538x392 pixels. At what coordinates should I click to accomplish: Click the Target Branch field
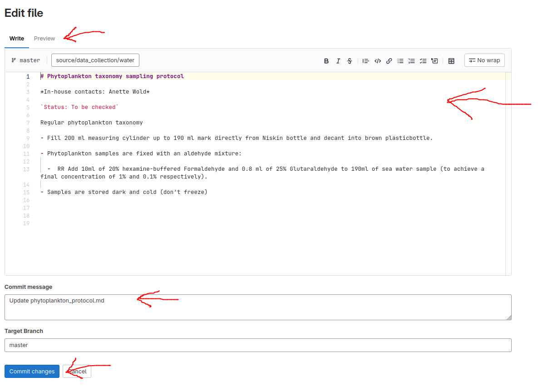click(258, 345)
